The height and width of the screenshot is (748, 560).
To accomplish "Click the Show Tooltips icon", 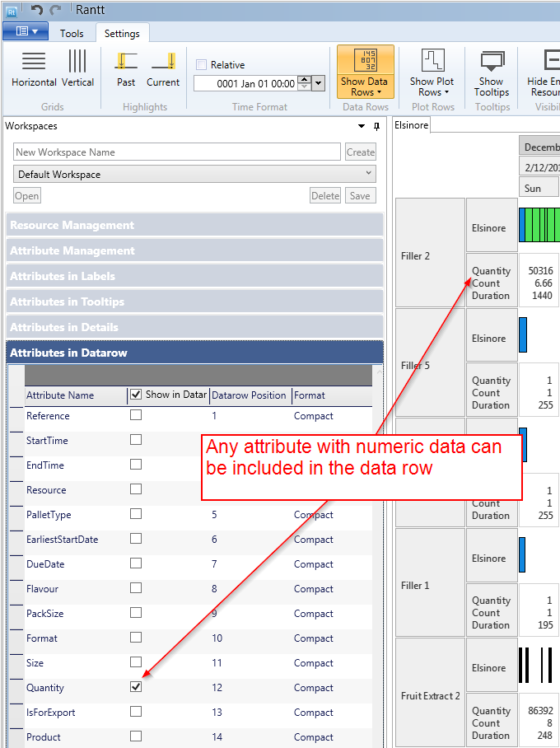I will (x=492, y=62).
